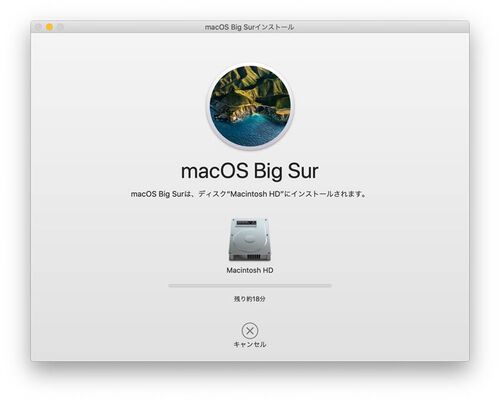Click the window title macOS Big Surインストール

tap(249, 27)
